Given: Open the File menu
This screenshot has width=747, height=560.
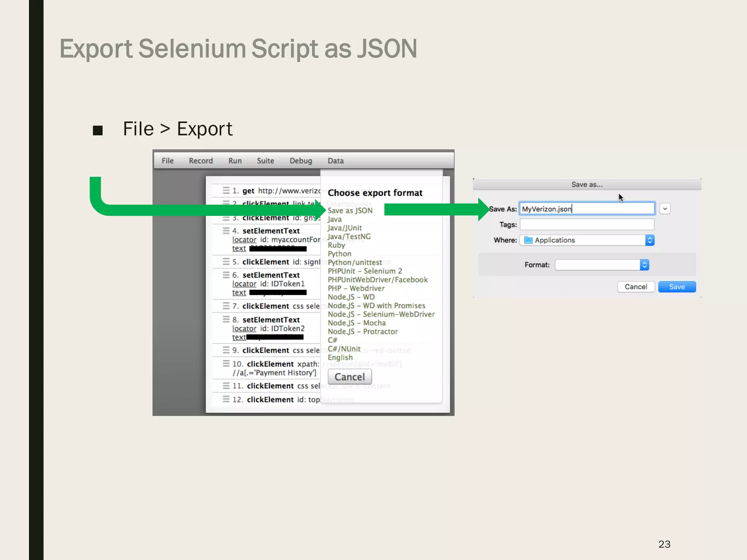Looking at the screenshot, I should (x=167, y=161).
